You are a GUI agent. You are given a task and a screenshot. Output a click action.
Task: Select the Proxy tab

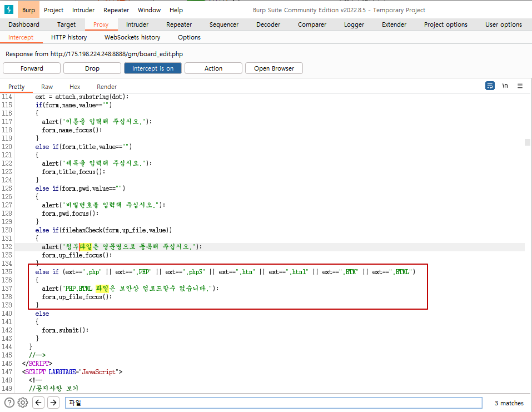pos(101,24)
